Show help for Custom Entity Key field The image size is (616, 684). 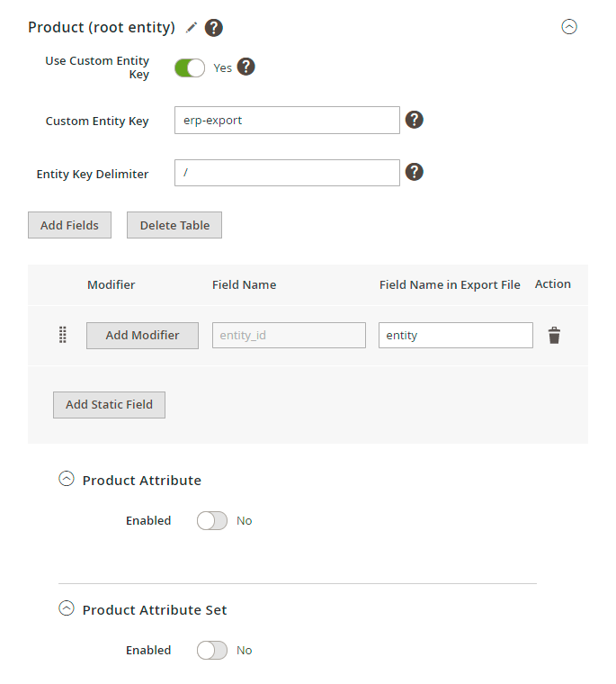click(414, 120)
